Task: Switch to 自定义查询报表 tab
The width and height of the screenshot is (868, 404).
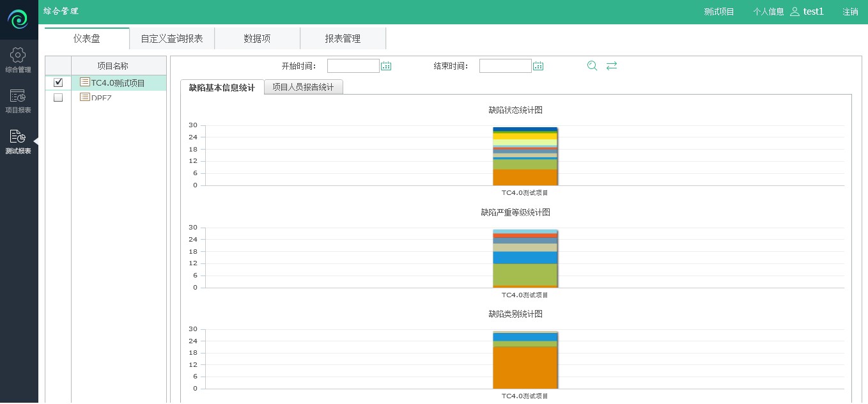Action: [x=172, y=39]
